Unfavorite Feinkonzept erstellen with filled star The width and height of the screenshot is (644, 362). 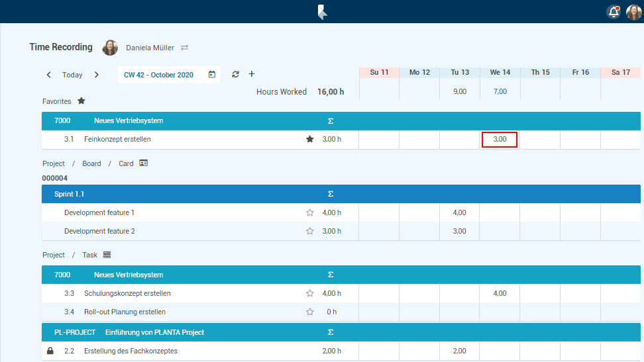(x=309, y=140)
